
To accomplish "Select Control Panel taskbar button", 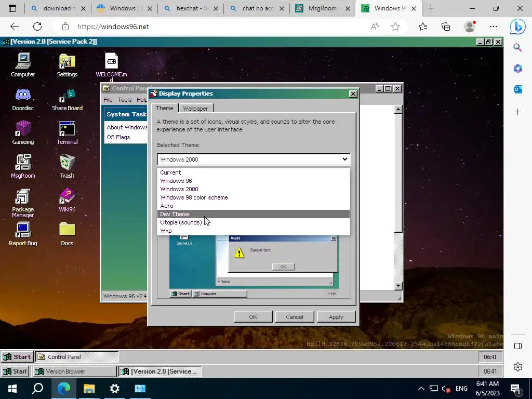I will click(77, 357).
